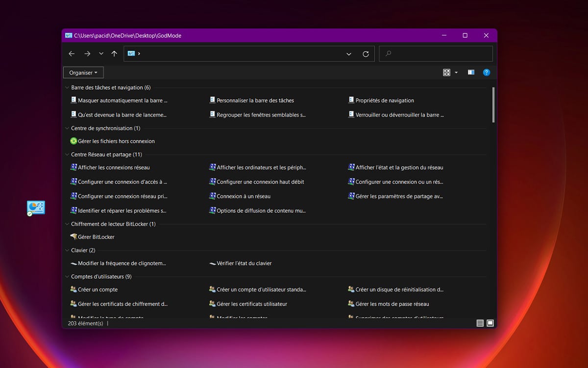Open Connexion à un réseau
Viewport: 588px width, 368px height.
click(x=243, y=196)
